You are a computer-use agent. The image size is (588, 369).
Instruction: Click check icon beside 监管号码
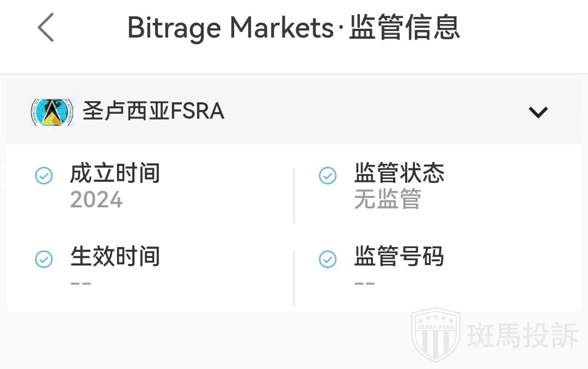(x=328, y=259)
